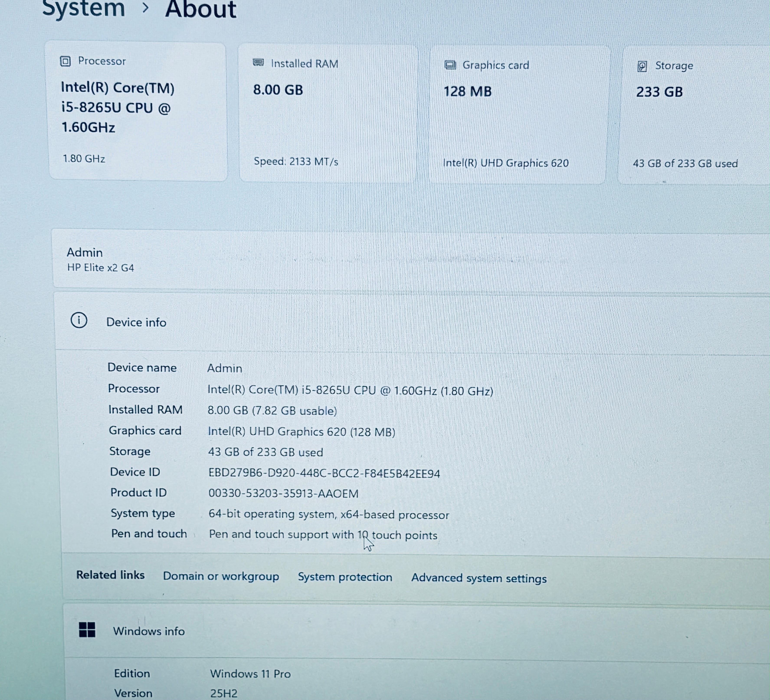Open Advanced system settings link
This screenshot has height=700, width=770.
(479, 578)
